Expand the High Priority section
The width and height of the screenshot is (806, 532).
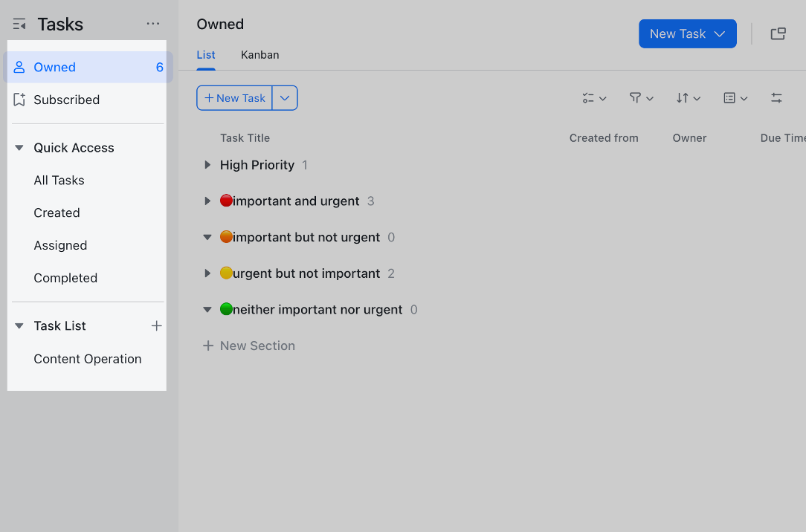pos(207,165)
